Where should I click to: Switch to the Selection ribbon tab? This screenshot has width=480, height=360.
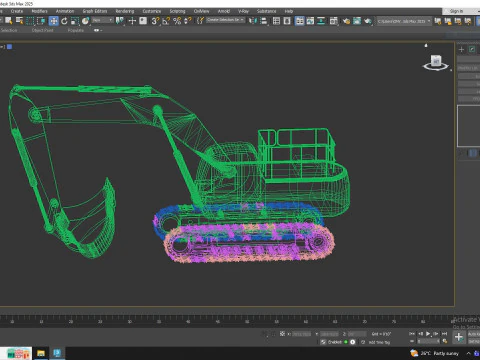point(9,30)
